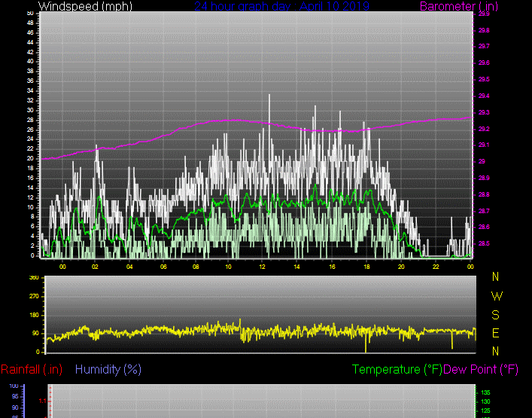532x418 pixels.
Task: Click the windspeed scale value 50
Action: 30,14
